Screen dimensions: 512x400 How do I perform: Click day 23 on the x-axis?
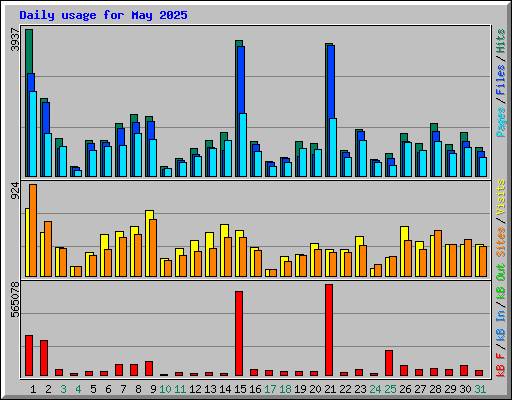[360, 389]
